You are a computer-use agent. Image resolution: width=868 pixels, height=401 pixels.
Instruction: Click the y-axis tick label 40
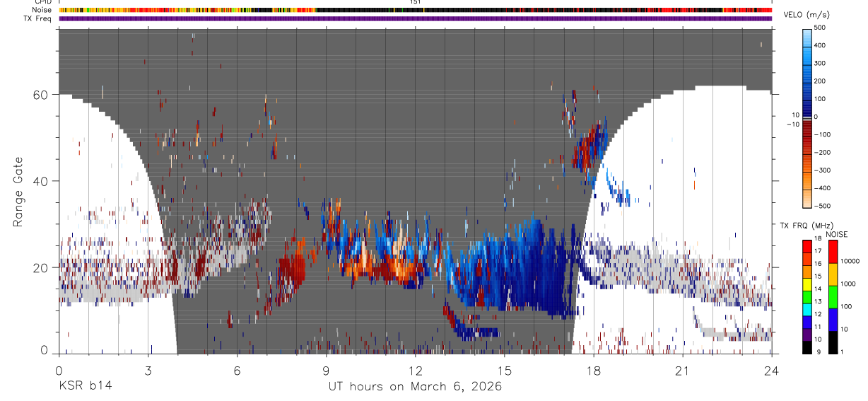[x=40, y=181]
